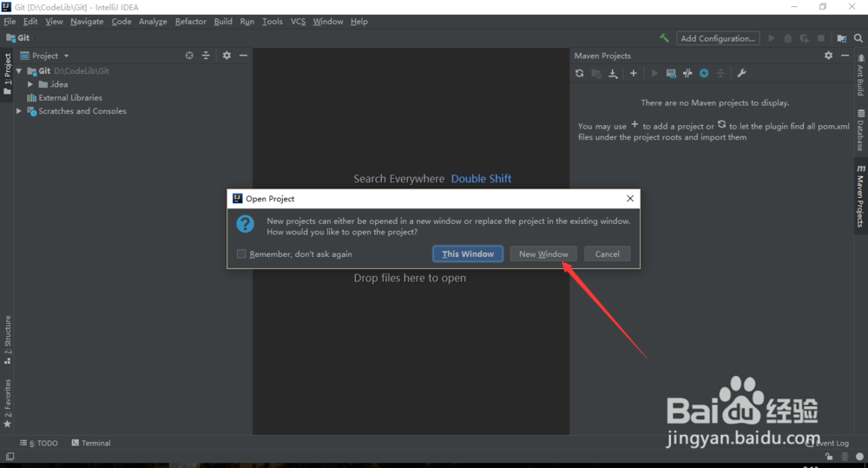Open the Project Structure icon in toolbar

(841, 38)
